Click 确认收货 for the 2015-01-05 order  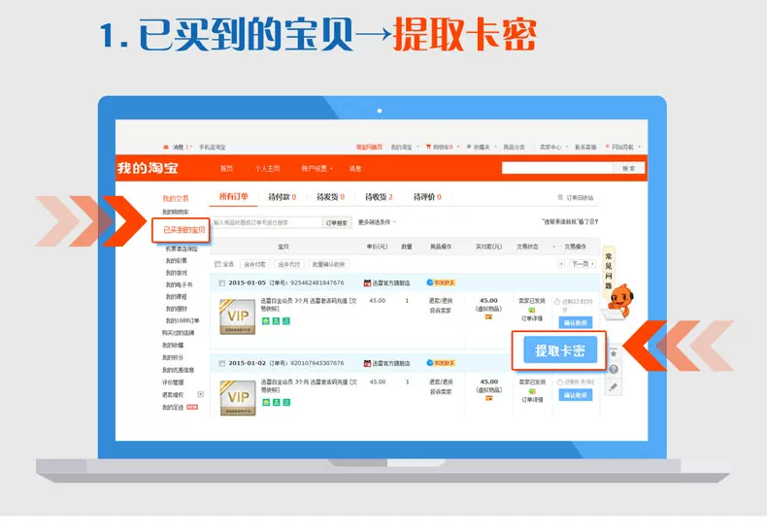point(575,322)
